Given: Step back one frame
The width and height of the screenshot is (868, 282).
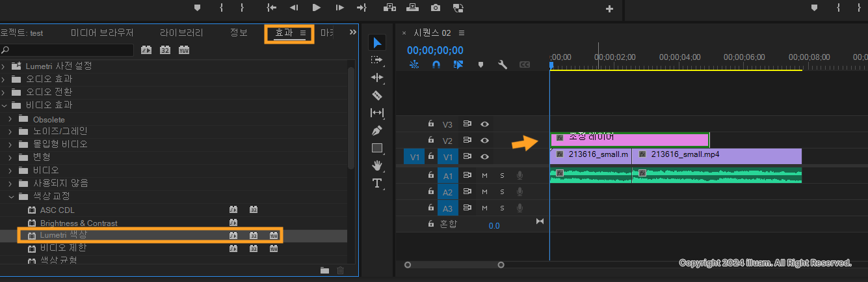Looking at the screenshot, I should click(x=294, y=8).
